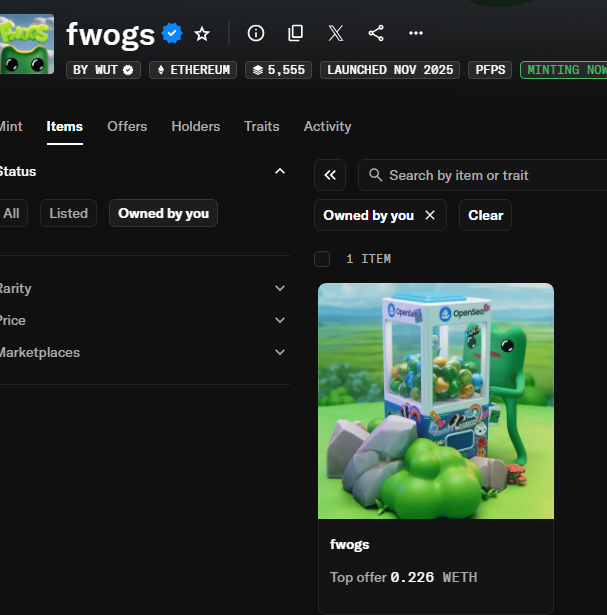
Task: Click the blue verified badge next to fwogs
Action: (x=172, y=33)
